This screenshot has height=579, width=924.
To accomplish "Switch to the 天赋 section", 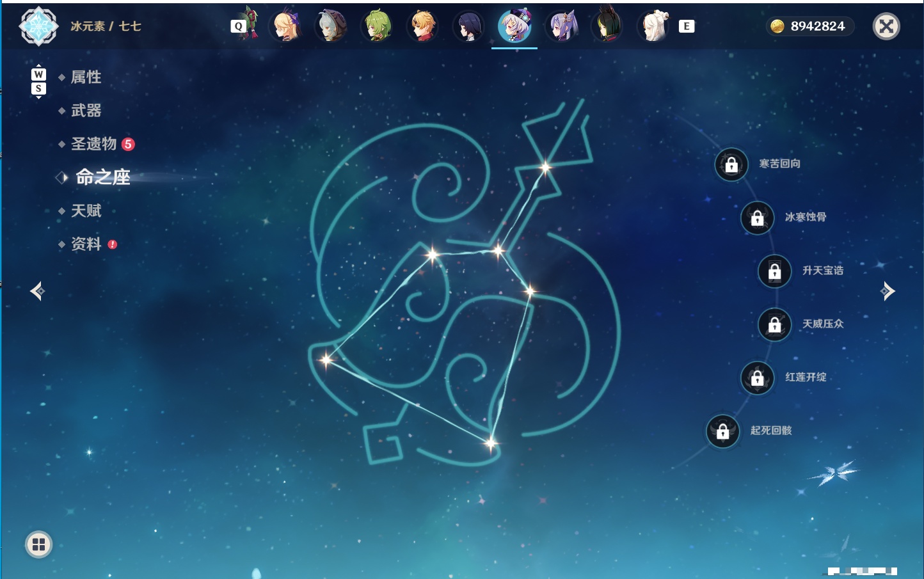I will point(86,210).
